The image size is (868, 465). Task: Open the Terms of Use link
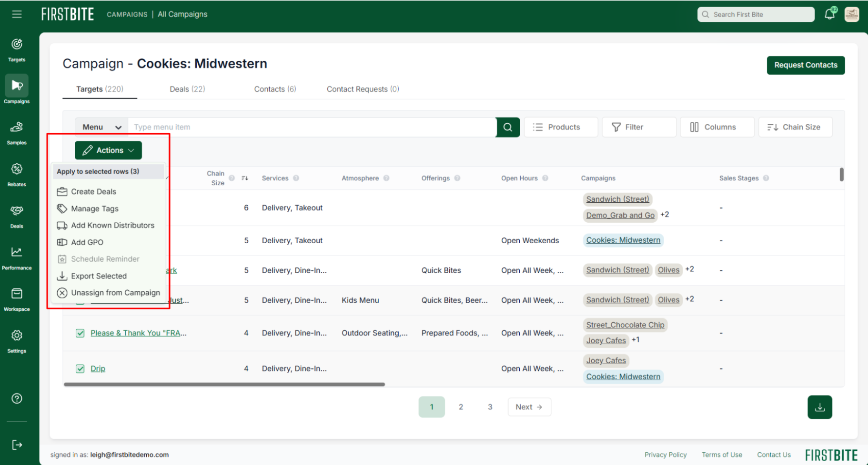coord(722,455)
